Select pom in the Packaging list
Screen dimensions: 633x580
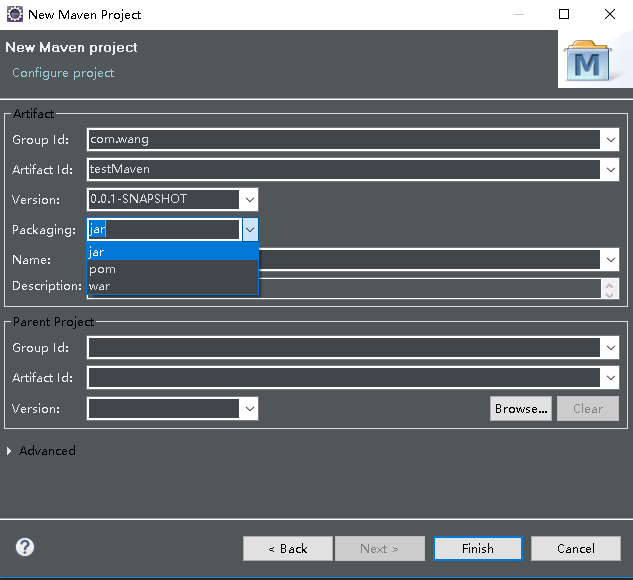point(172,269)
